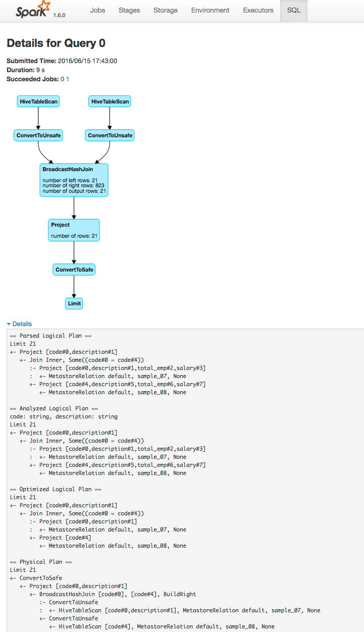Open succeeded job 0 link
364x632 pixels.
point(63,79)
